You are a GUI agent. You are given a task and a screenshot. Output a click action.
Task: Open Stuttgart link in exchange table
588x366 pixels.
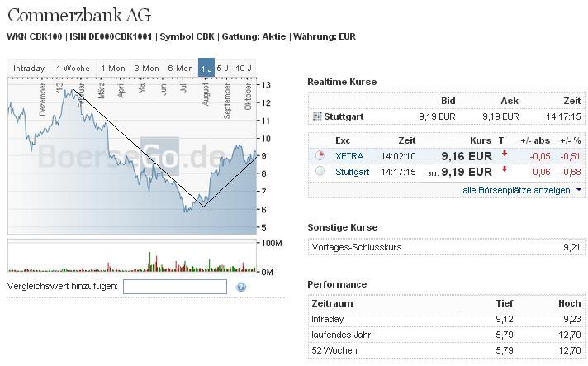click(353, 172)
